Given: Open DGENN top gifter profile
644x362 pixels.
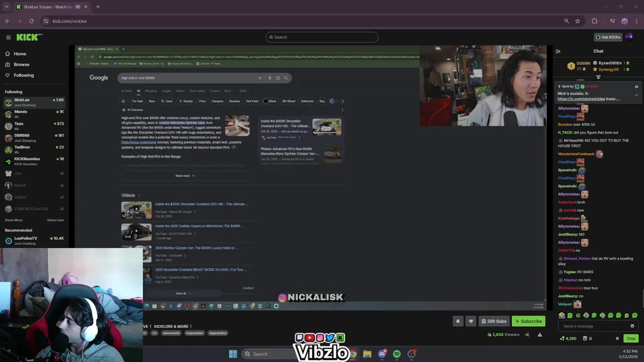Looking at the screenshot, I should (x=580, y=65).
